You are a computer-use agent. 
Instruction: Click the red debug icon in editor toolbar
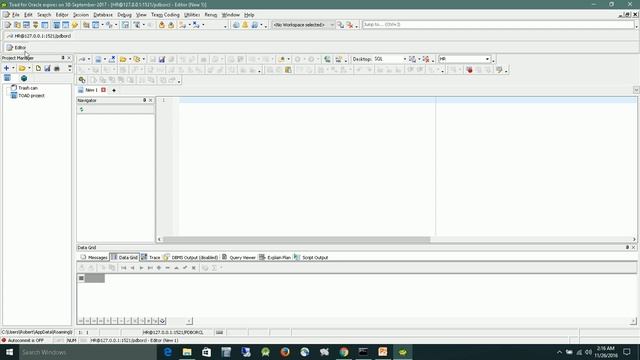469,70
